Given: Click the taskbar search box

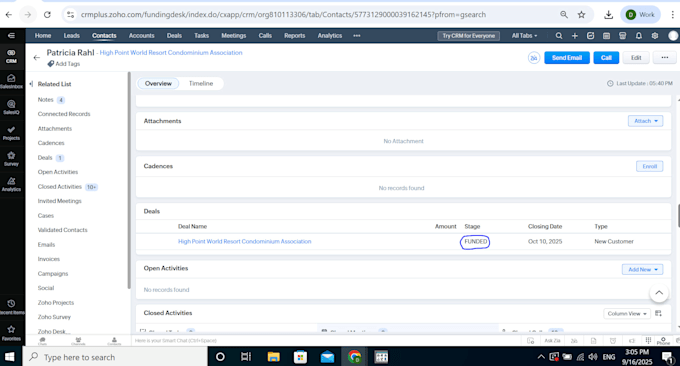Looking at the screenshot, I should click(x=115, y=357).
